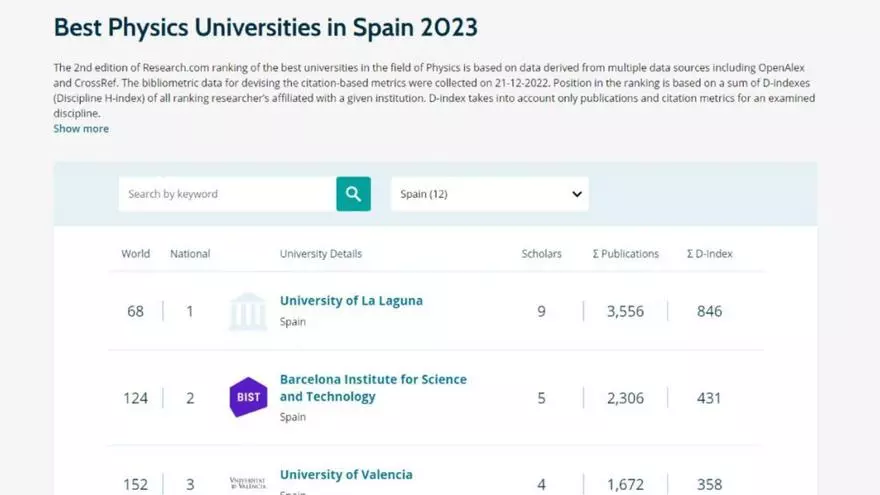Expand description with Show more
Image resolution: width=880 pixels, height=495 pixels.
pos(81,129)
